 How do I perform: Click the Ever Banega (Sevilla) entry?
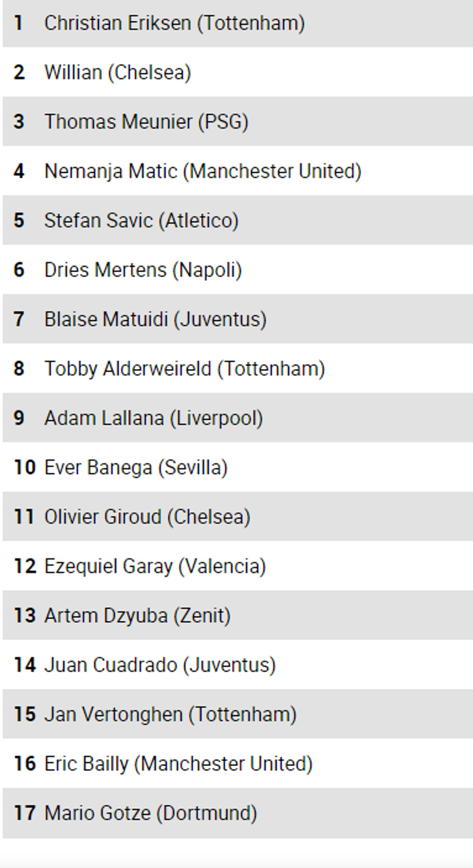coord(136,468)
